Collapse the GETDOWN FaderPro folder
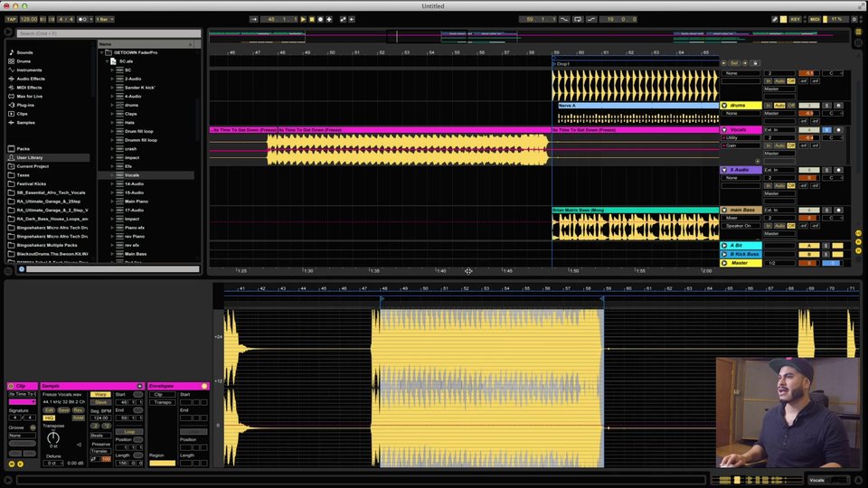 [x=102, y=52]
